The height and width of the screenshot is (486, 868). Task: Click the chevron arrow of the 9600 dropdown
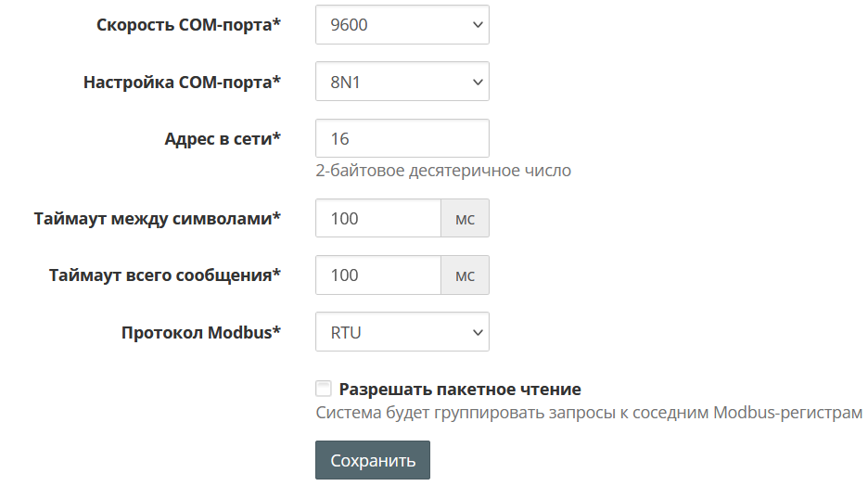pyautogui.click(x=479, y=25)
